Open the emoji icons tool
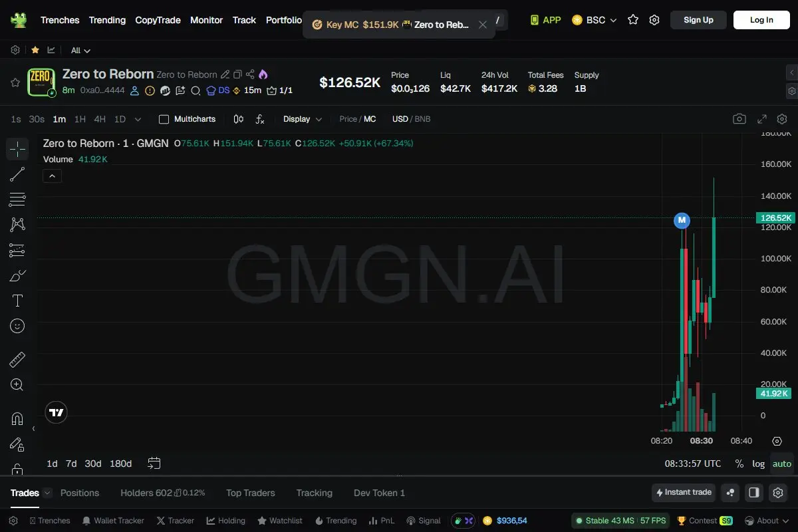 coord(17,326)
